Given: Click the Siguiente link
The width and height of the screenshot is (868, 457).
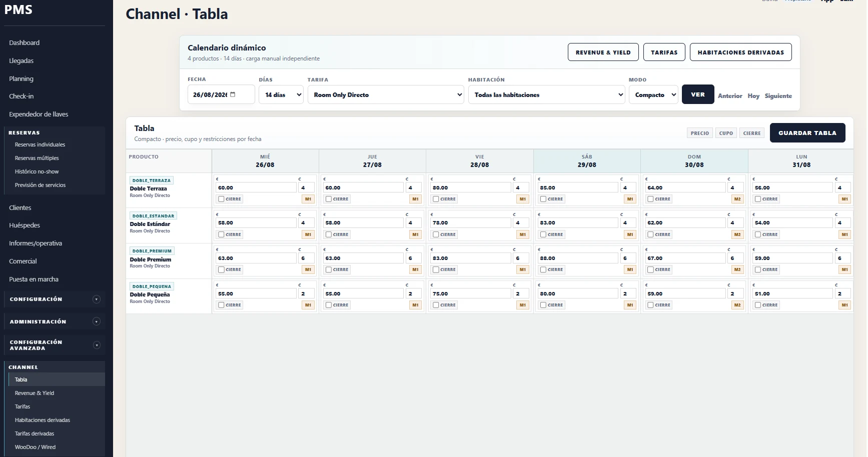Looking at the screenshot, I should pos(778,96).
